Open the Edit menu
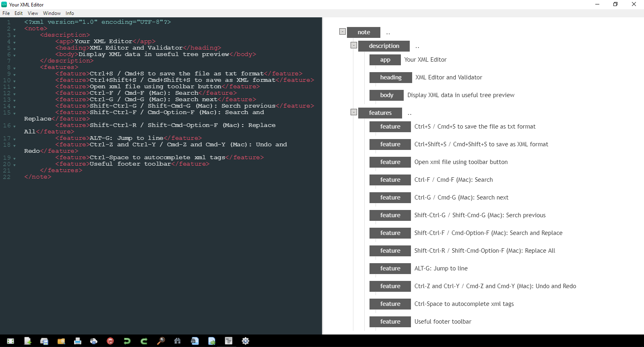Viewport: 644px width, 347px height. 19,13
